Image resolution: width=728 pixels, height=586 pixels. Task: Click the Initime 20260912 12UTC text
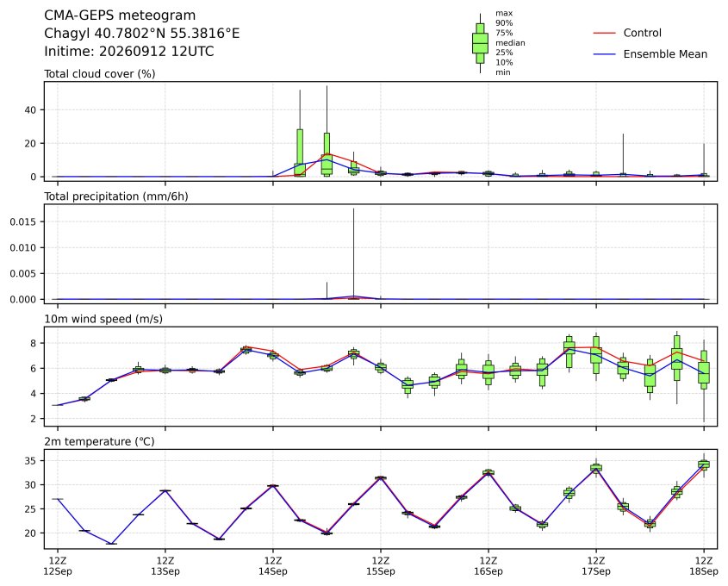pyautogui.click(x=129, y=51)
